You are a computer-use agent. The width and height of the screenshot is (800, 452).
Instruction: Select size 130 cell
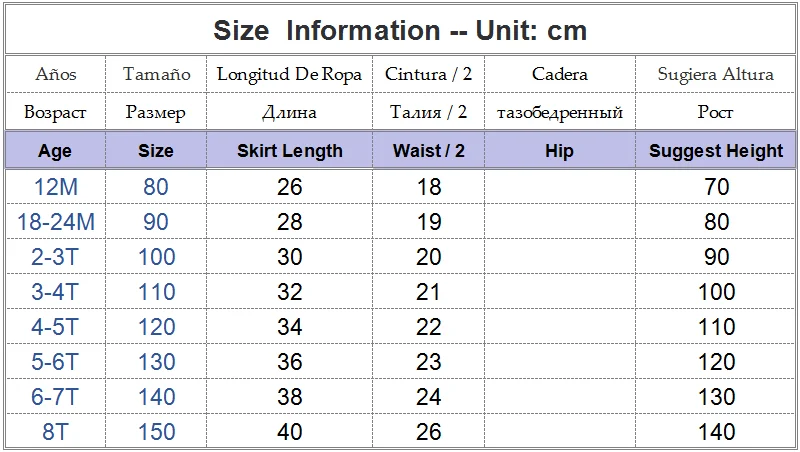pyautogui.click(x=156, y=362)
